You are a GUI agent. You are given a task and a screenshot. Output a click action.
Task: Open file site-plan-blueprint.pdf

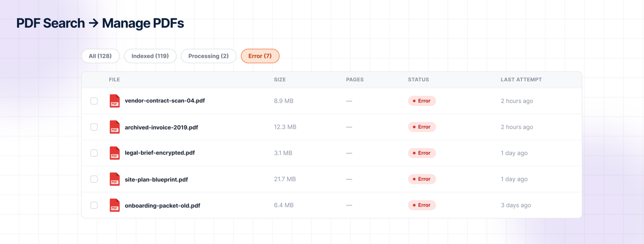[x=156, y=179]
